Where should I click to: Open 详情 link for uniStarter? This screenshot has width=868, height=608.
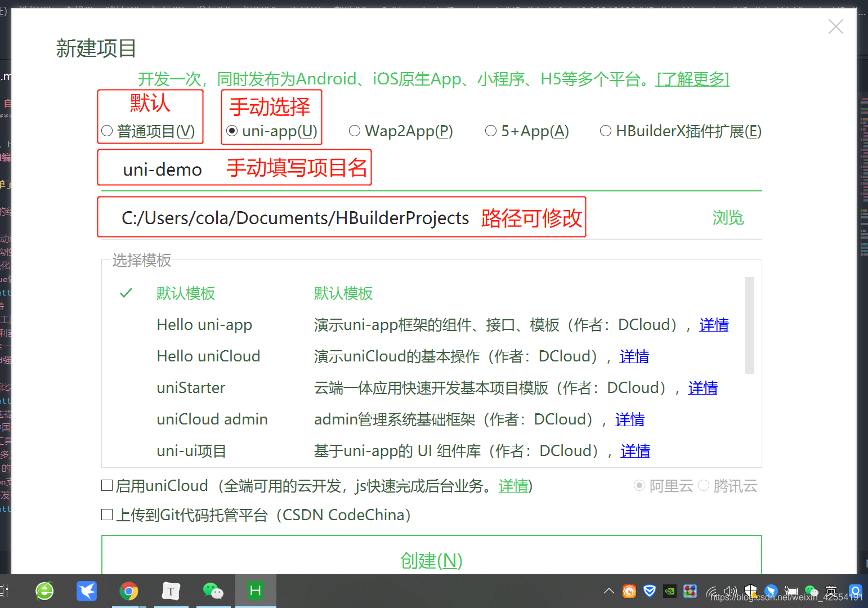(703, 388)
